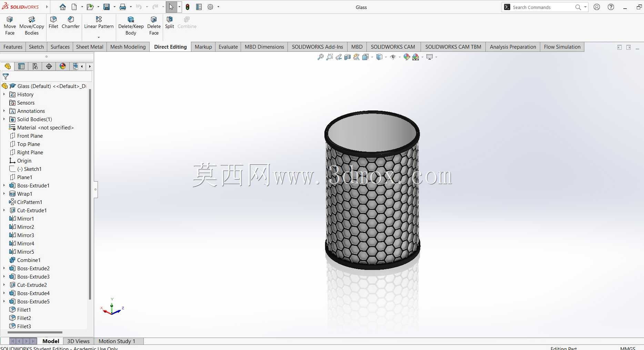Select the Delete Face tool
644x350 pixels.
click(154, 26)
